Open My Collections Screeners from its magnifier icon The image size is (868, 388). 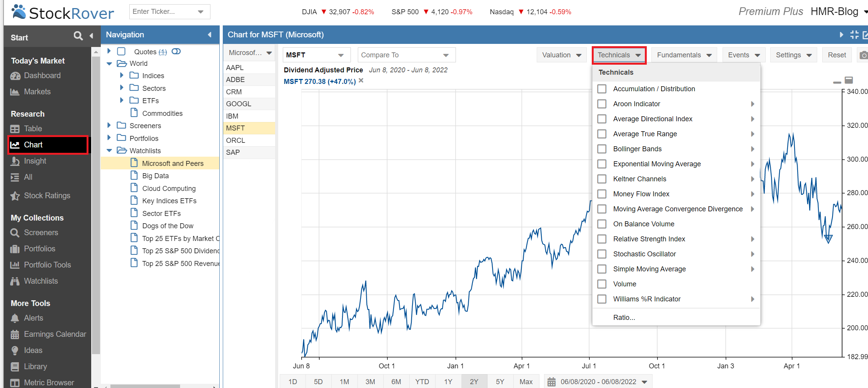pyautogui.click(x=15, y=233)
